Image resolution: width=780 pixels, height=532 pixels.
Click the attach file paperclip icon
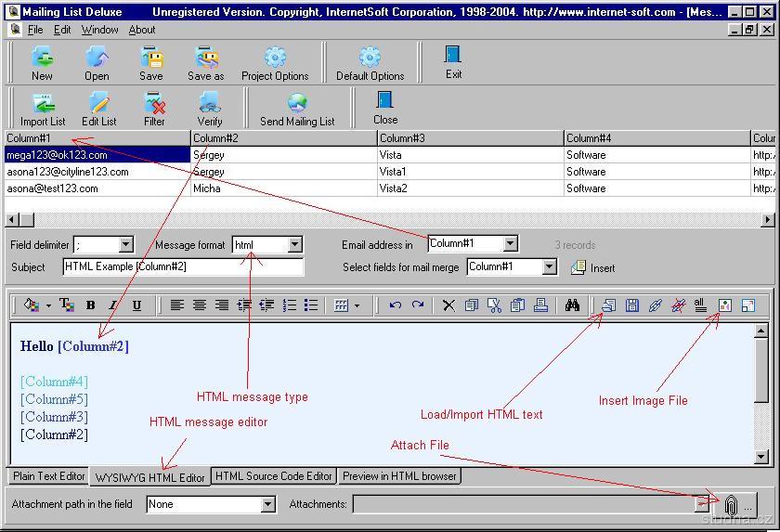731,505
